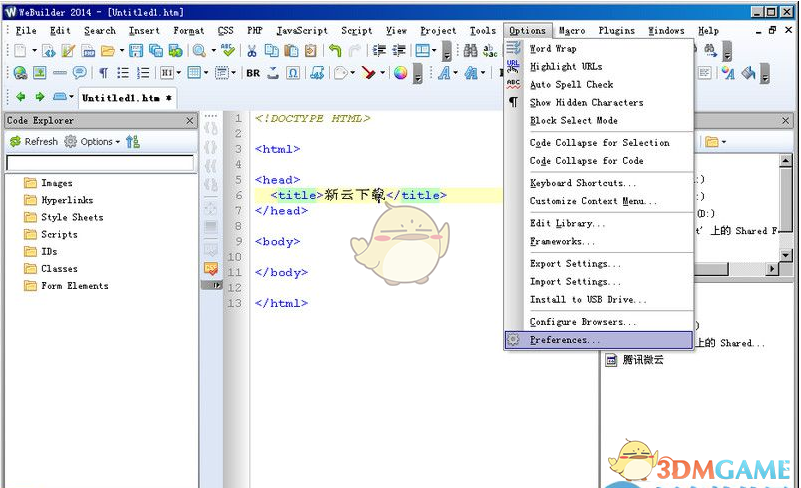
Task: Click the Spell check ABC checkmark icon
Action: 228,50
